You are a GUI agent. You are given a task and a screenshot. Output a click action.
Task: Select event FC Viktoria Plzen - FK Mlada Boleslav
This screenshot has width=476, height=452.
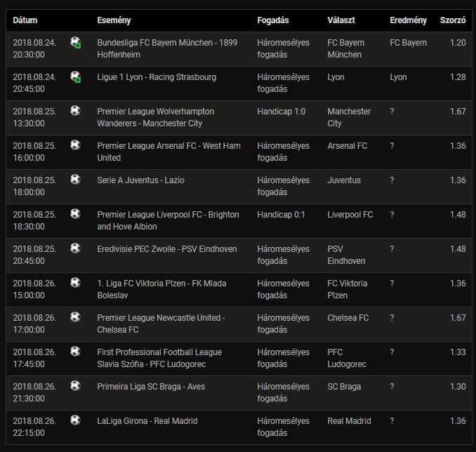[161, 289]
